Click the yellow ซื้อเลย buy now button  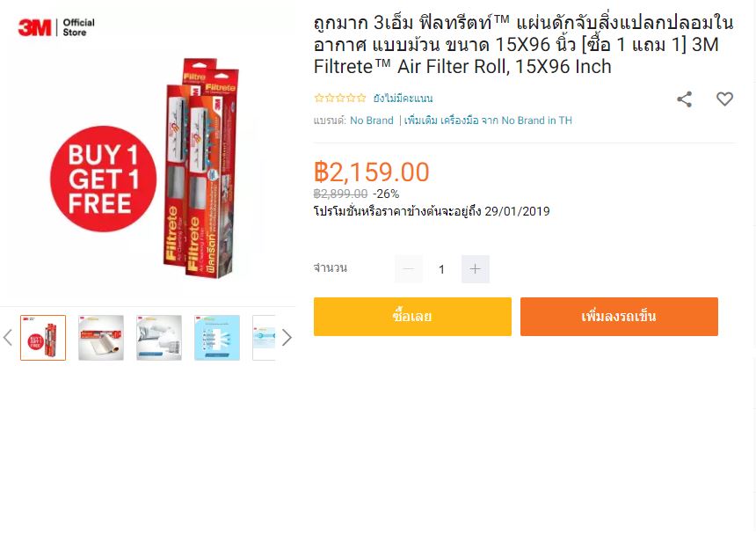[412, 317]
